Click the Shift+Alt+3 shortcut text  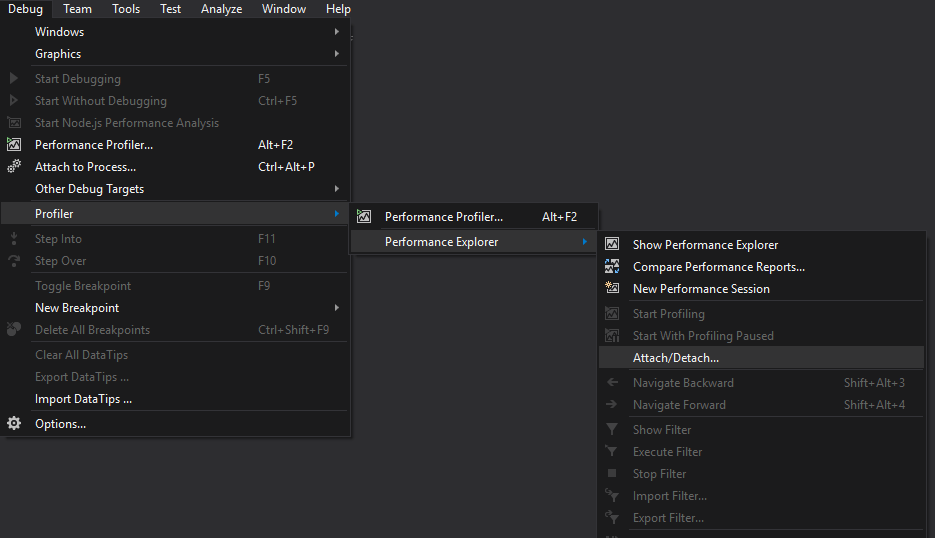(x=874, y=383)
